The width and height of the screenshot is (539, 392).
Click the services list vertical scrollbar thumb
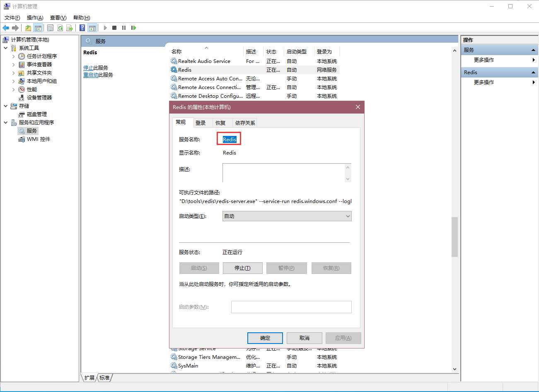tap(454, 237)
